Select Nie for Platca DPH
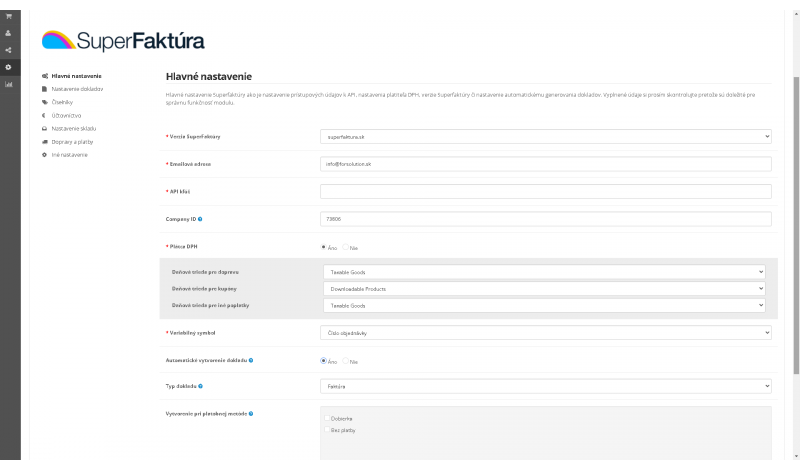This screenshot has width=800, height=470. (x=345, y=247)
